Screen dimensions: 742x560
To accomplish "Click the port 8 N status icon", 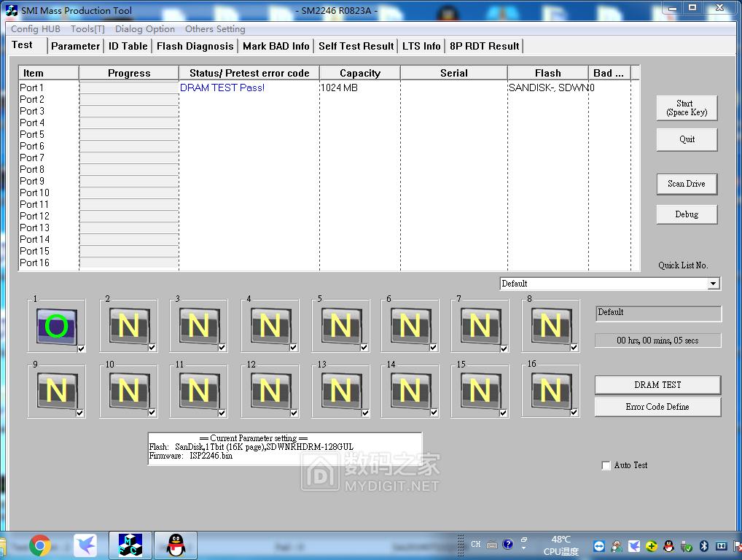I will 550,325.
